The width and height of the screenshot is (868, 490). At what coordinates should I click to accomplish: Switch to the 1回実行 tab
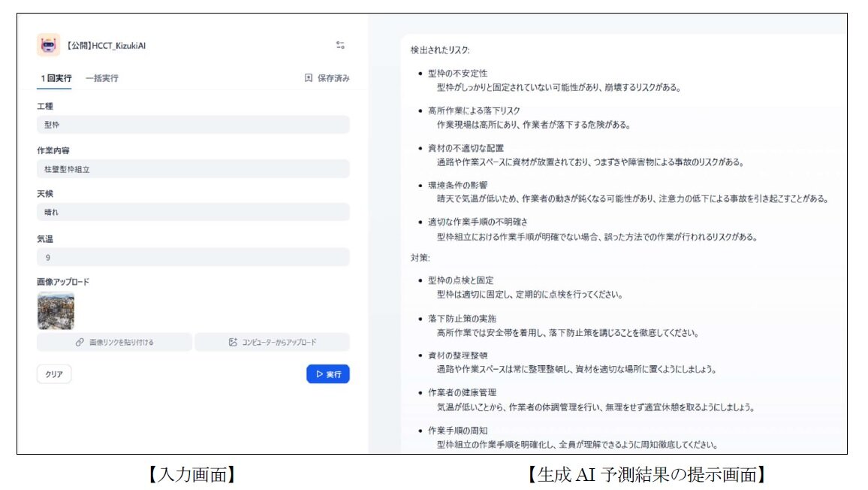coord(56,78)
